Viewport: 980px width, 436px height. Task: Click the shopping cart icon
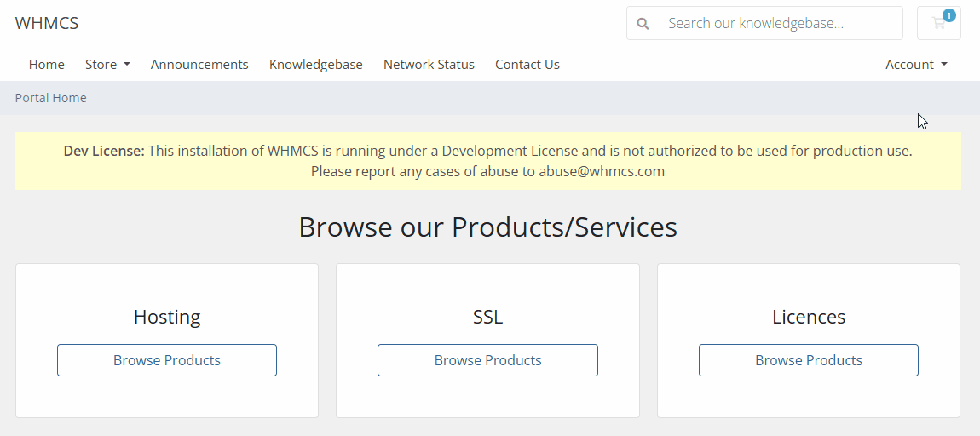938,24
